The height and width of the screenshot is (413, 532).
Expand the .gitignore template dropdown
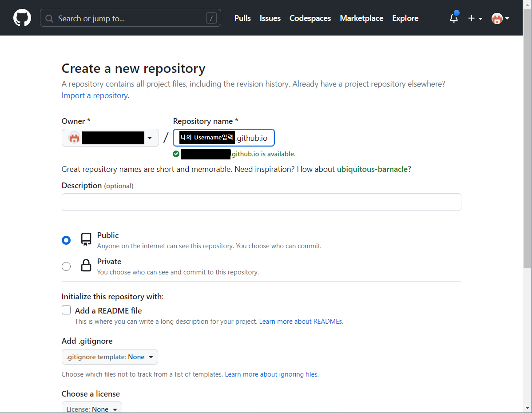pos(110,357)
